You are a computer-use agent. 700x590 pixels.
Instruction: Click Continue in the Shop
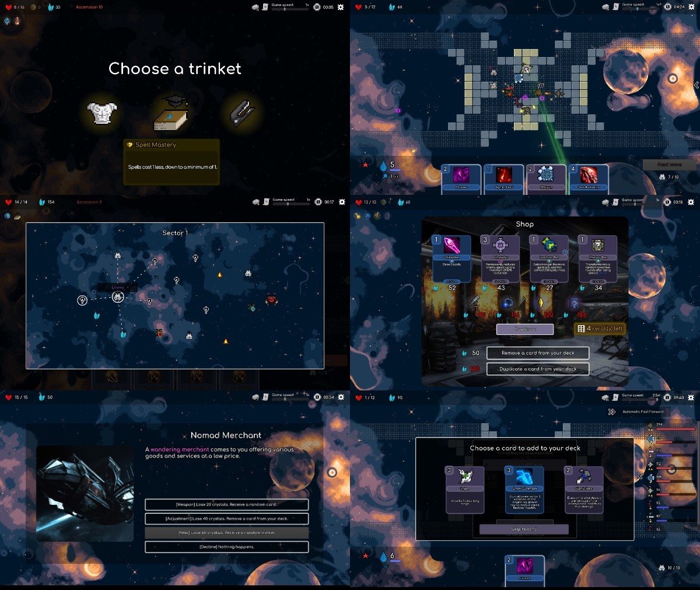(x=524, y=329)
